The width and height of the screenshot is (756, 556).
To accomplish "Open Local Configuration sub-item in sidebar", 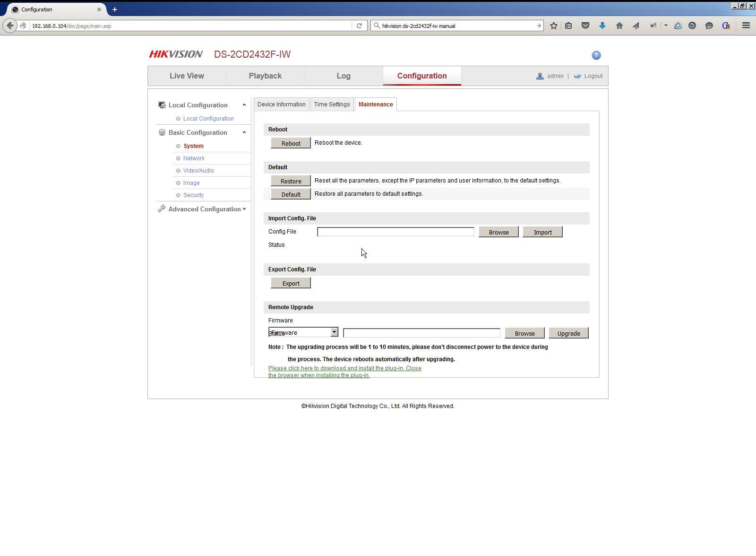I will click(208, 119).
